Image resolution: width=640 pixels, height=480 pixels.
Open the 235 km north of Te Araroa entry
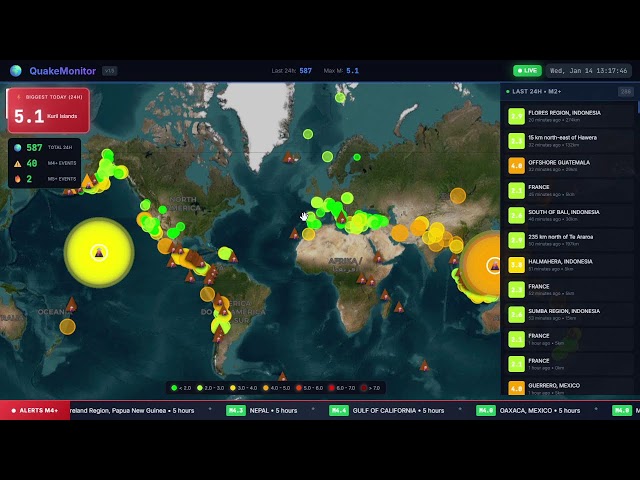click(568, 240)
